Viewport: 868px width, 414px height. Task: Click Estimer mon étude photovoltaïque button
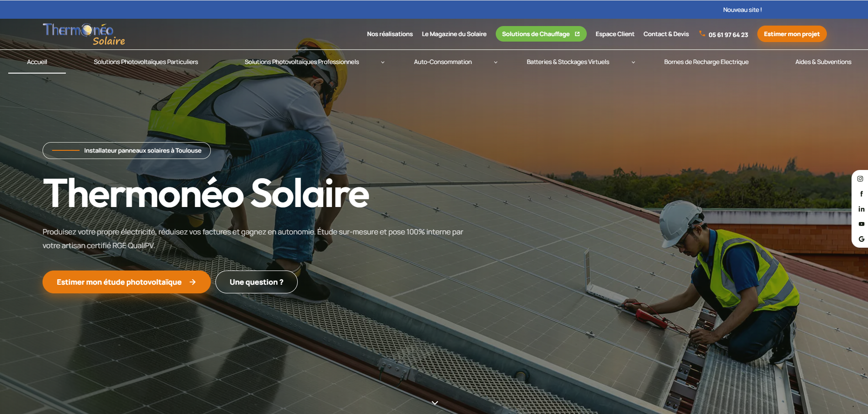pyautogui.click(x=127, y=282)
